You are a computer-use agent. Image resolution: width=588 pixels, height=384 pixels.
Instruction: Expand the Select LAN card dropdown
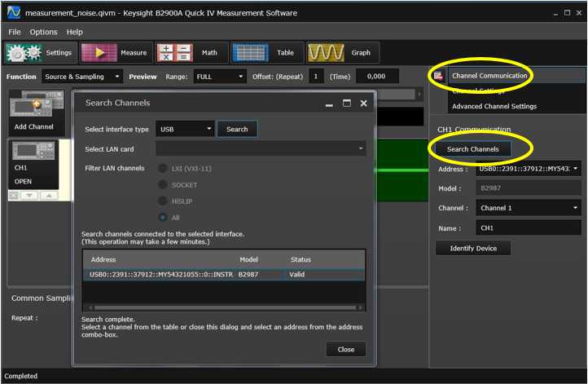(x=261, y=149)
